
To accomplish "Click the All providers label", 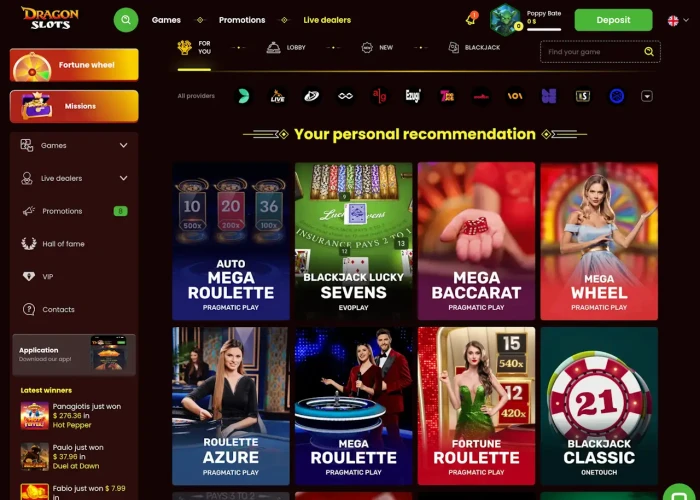I will (196, 96).
